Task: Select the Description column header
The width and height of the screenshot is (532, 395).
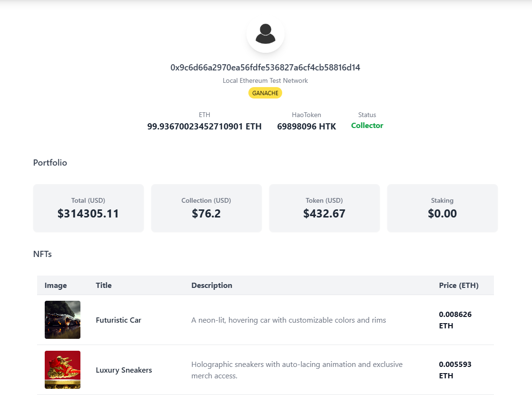Action: pyautogui.click(x=212, y=285)
